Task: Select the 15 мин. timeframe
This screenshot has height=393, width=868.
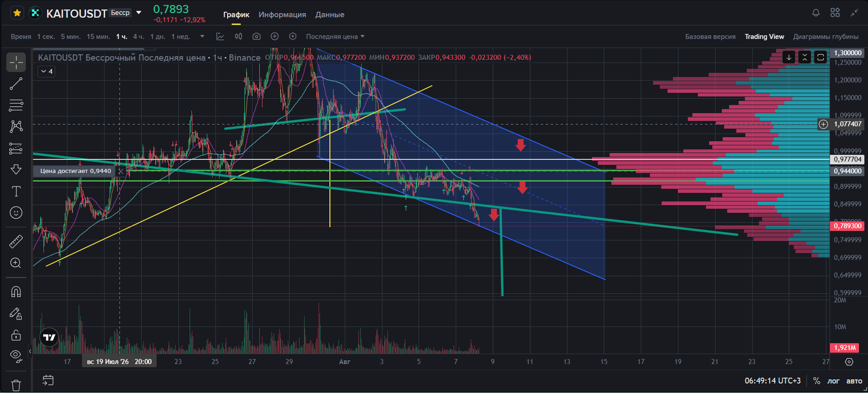Action: (98, 37)
